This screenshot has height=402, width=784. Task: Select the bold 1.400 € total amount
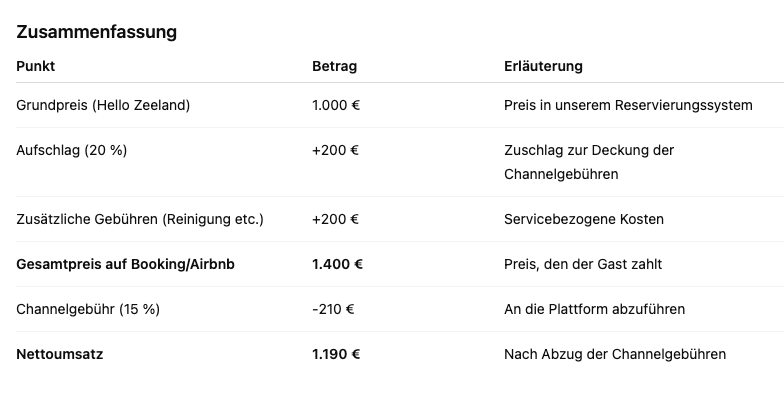pos(337,264)
